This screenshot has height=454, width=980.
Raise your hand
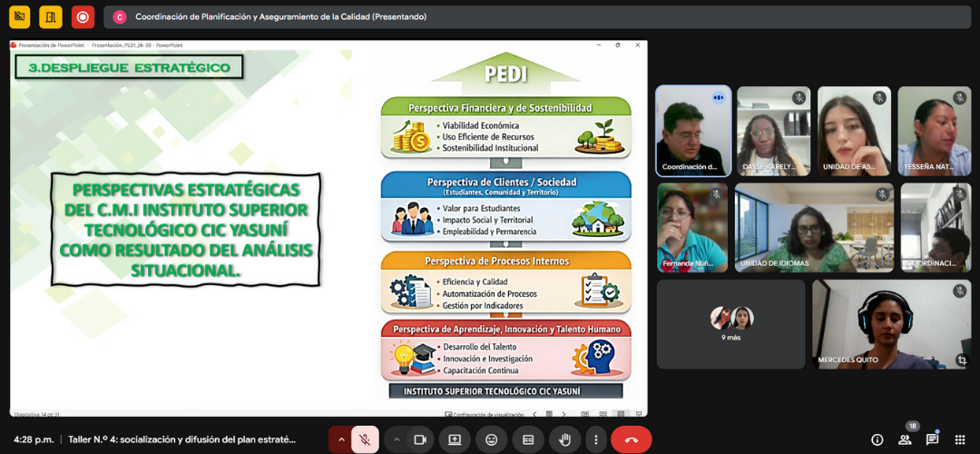point(564,439)
